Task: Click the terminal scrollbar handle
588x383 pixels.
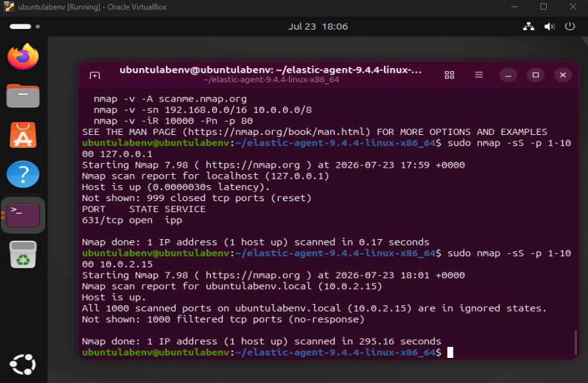Action: (576, 342)
